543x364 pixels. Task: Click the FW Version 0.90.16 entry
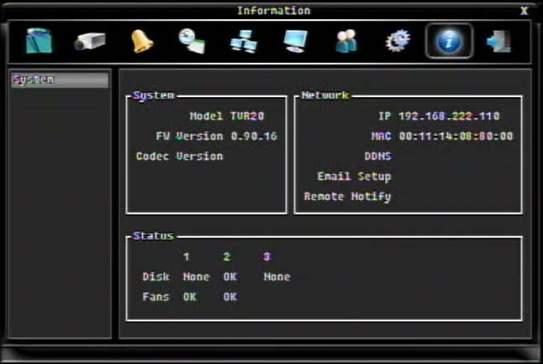click(216, 136)
